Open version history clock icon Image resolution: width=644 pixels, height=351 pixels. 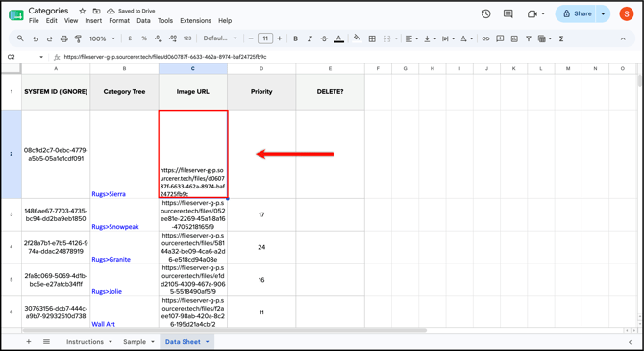point(485,13)
